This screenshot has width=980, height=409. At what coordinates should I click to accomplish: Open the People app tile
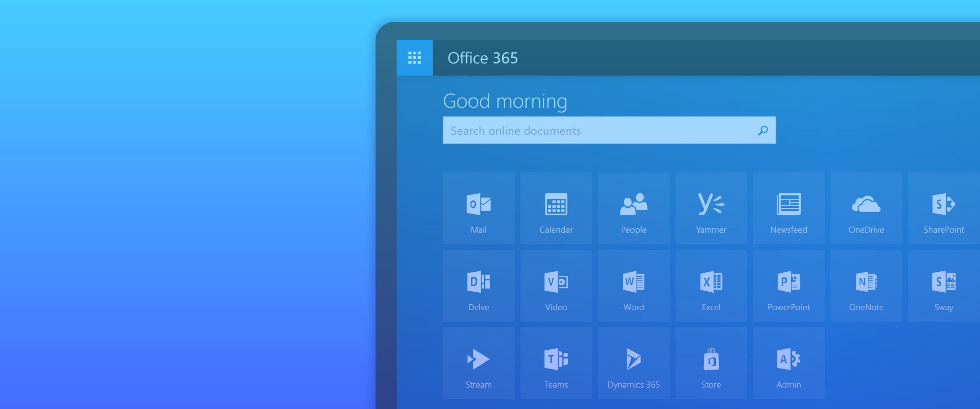pyautogui.click(x=634, y=208)
